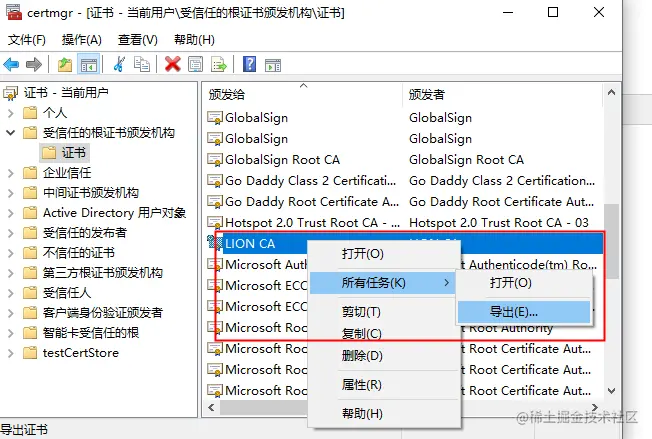Click the certificate icon beside Go Daddy Class 2

coord(215,181)
